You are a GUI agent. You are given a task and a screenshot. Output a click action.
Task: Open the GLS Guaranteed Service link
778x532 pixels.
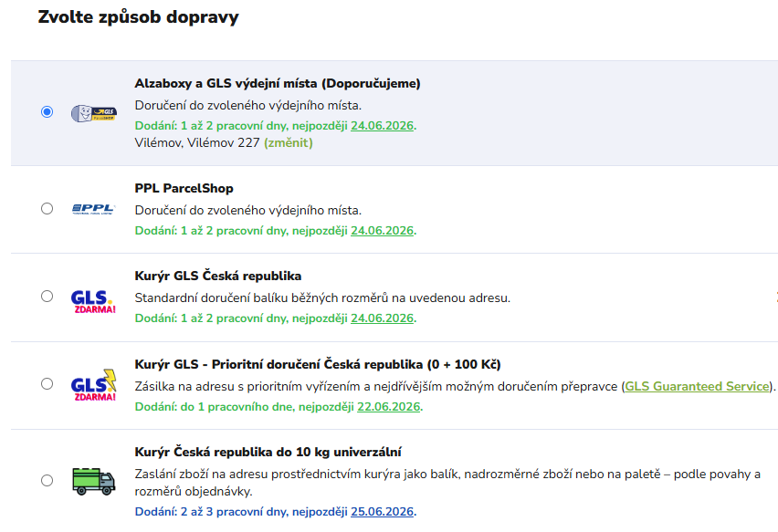697,386
